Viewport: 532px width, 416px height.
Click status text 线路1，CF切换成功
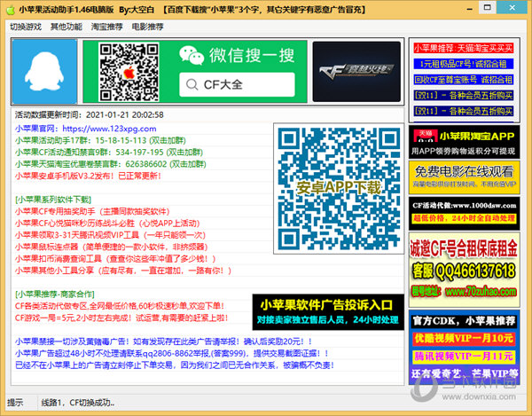point(78,403)
